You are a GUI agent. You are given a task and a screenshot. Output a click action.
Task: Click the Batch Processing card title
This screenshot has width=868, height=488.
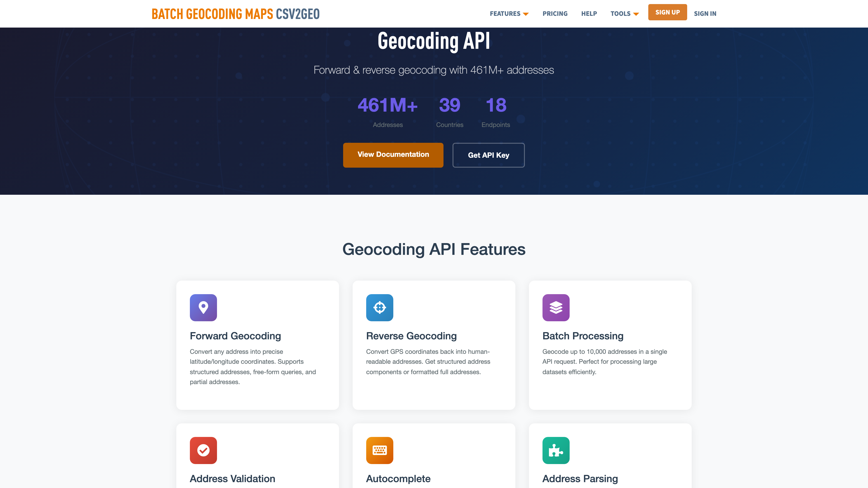click(x=583, y=336)
